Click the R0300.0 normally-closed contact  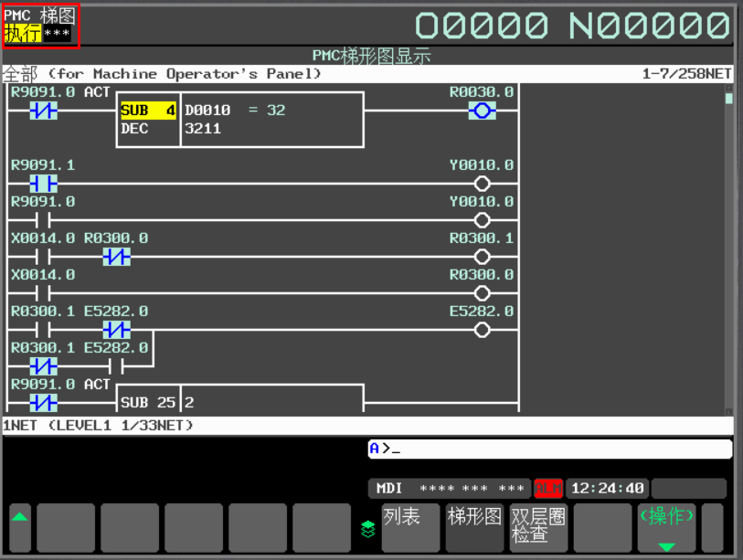click(x=116, y=258)
